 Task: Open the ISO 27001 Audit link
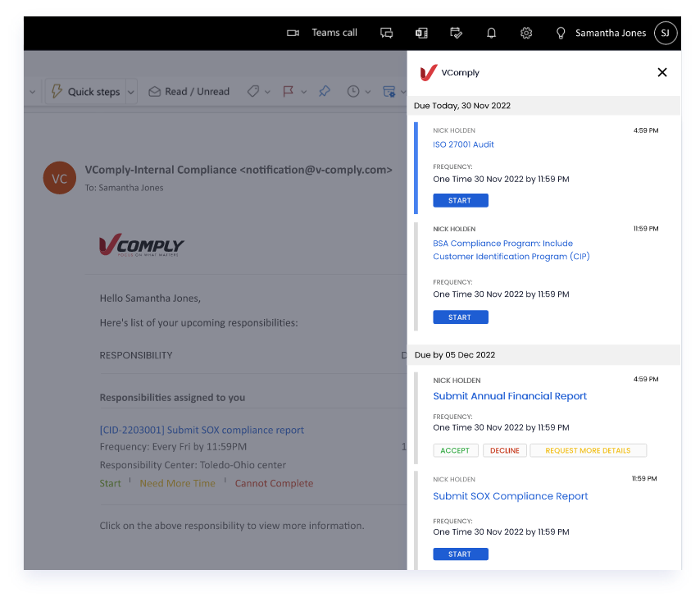click(463, 144)
